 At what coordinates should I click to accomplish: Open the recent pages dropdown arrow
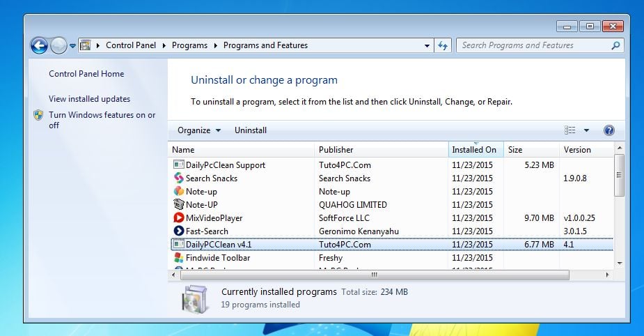[72, 45]
